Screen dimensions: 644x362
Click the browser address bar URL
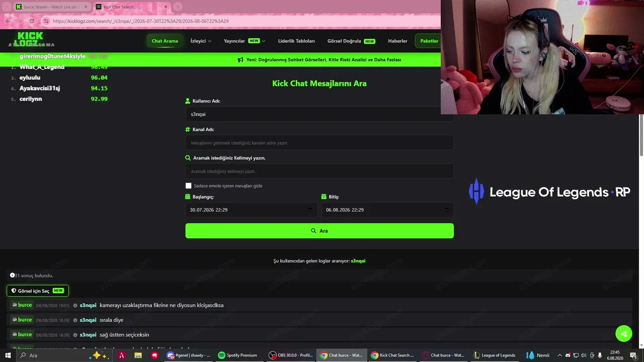(141, 21)
